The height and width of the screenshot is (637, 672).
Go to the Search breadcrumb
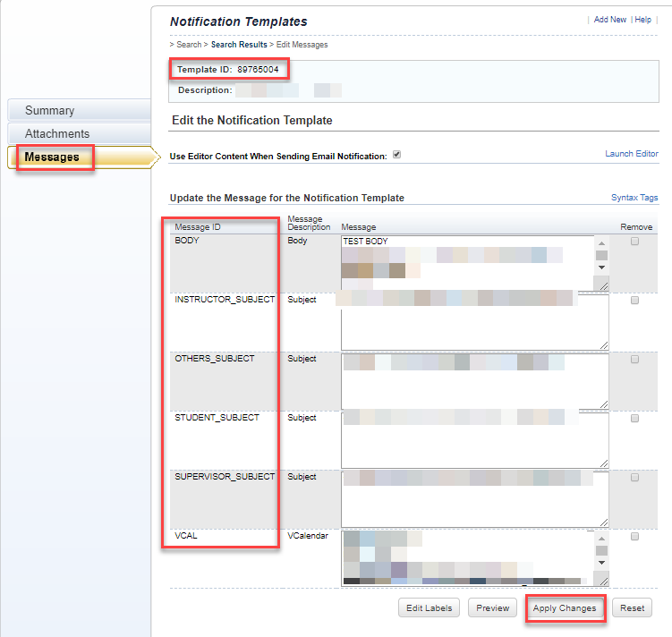point(189,45)
